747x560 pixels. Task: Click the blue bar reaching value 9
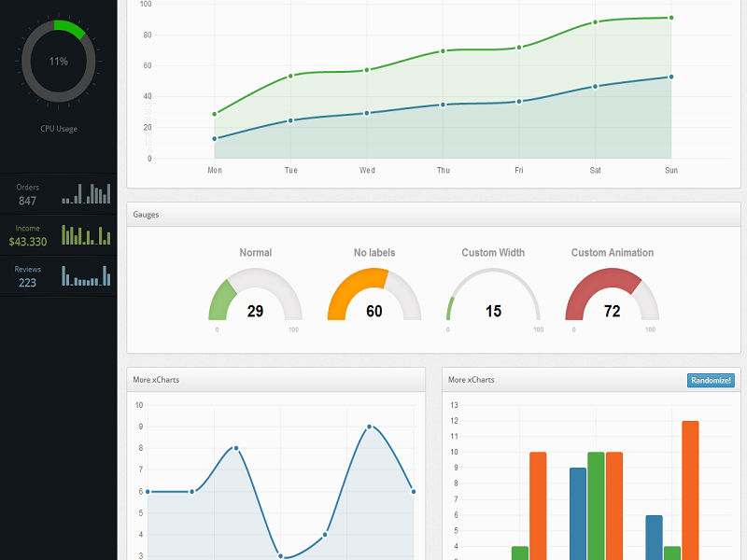click(578, 511)
